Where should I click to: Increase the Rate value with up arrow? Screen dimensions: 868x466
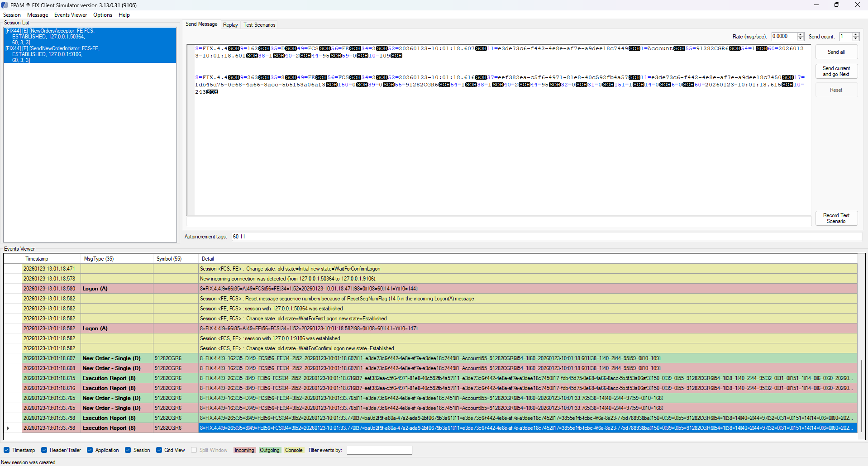[x=801, y=34]
